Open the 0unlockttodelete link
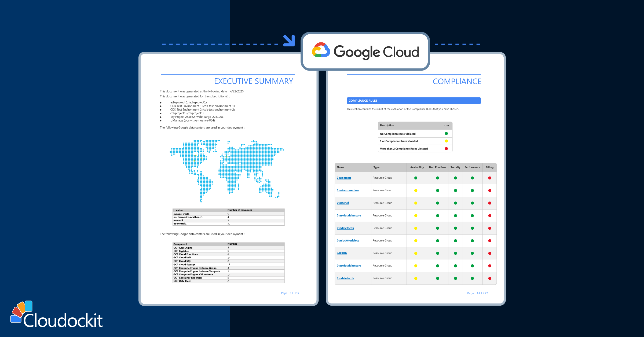 (348, 240)
